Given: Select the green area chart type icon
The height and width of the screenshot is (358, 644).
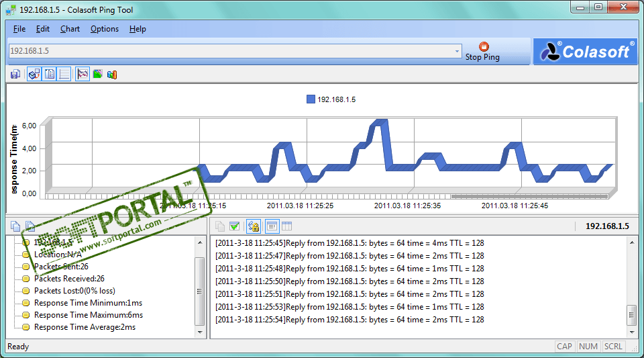Looking at the screenshot, I should pos(97,75).
